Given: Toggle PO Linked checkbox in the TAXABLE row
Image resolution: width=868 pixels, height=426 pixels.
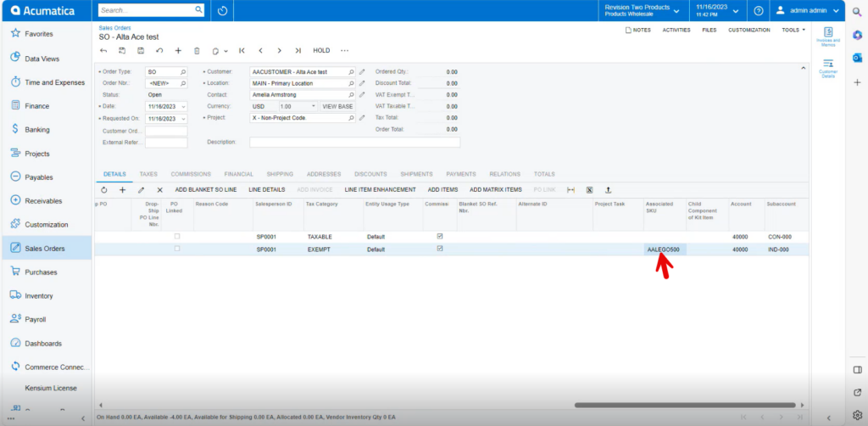Looking at the screenshot, I should coord(177,236).
